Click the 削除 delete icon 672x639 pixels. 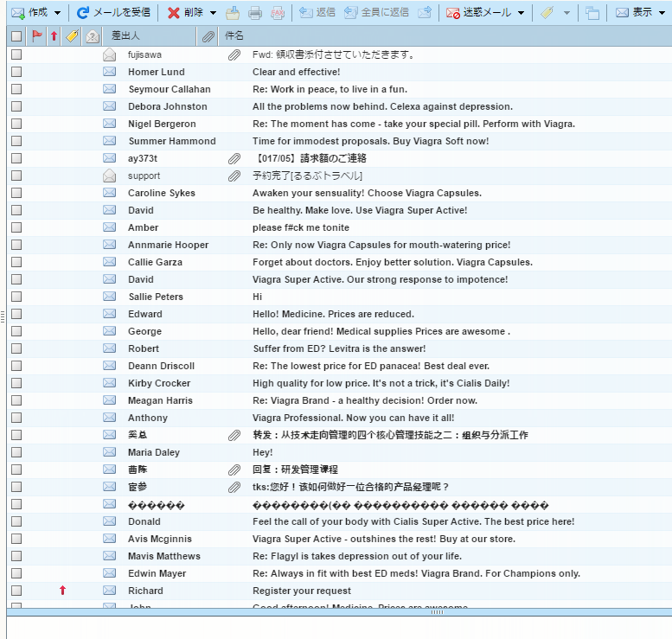[174, 13]
